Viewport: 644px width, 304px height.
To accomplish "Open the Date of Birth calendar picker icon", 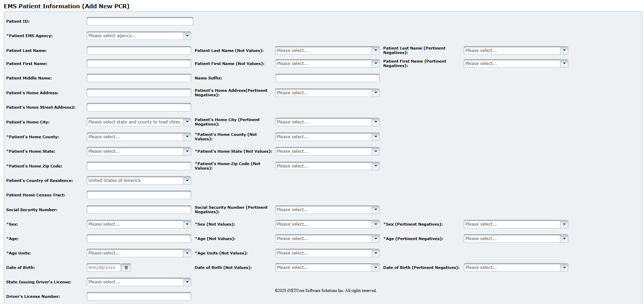I will (126, 268).
